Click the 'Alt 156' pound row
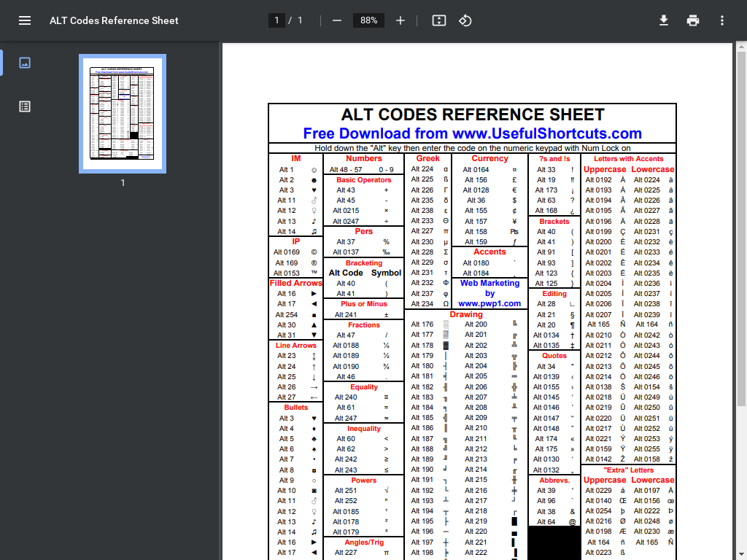Viewport: 747px width, 560px height. pos(489,180)
